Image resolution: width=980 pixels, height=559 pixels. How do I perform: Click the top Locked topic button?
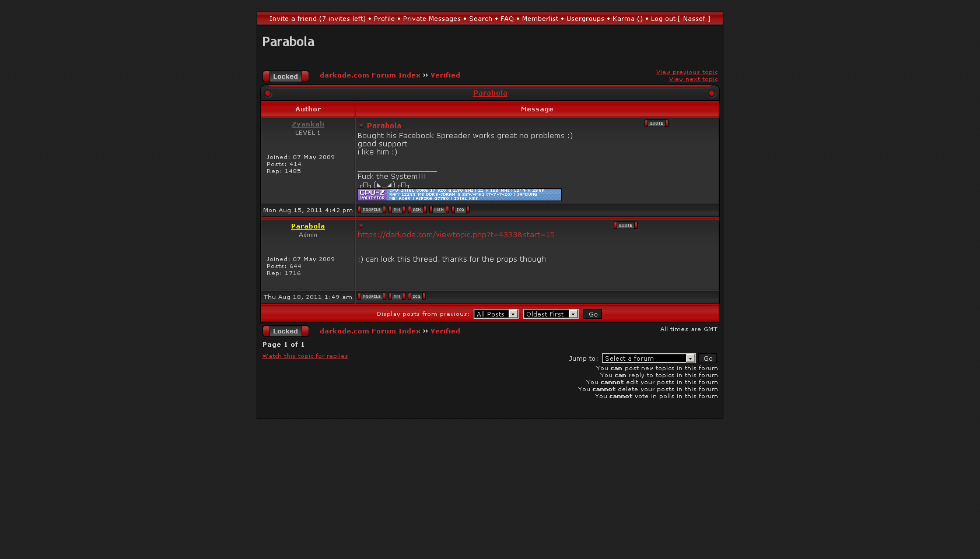[285, 76]
